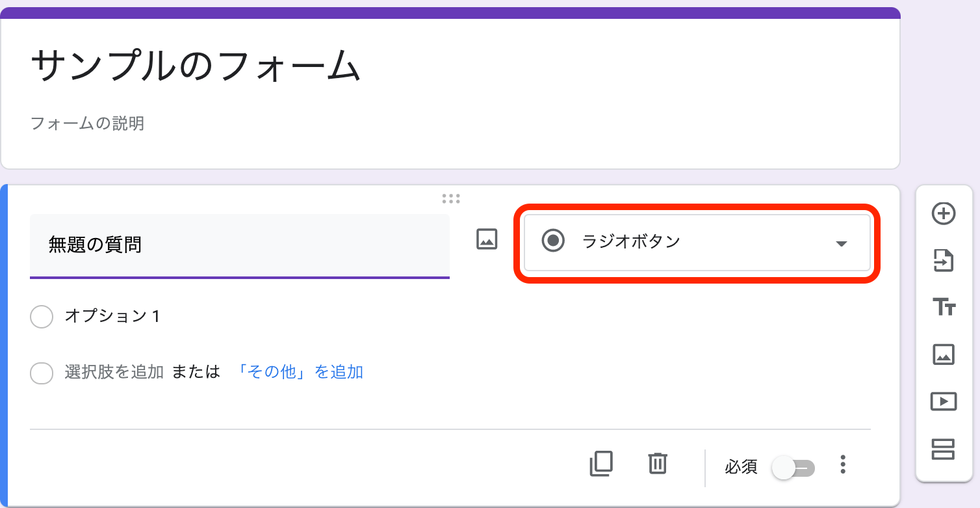980x508 pixels.
Task: Add a title and description using the Tt icon
Action: click(x=944, y=307)
